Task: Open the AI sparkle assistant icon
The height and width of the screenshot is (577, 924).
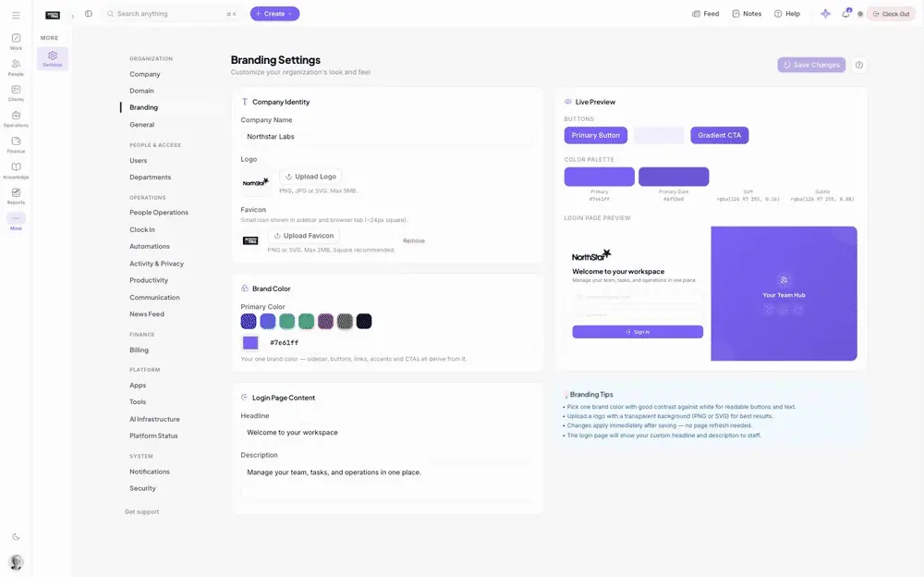Action: click(x=825, y=14)
